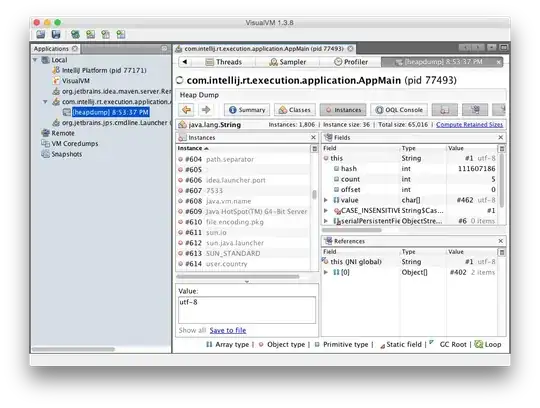
Task: Expand the [0] Object[] reference row
Action: pos(326,272)
